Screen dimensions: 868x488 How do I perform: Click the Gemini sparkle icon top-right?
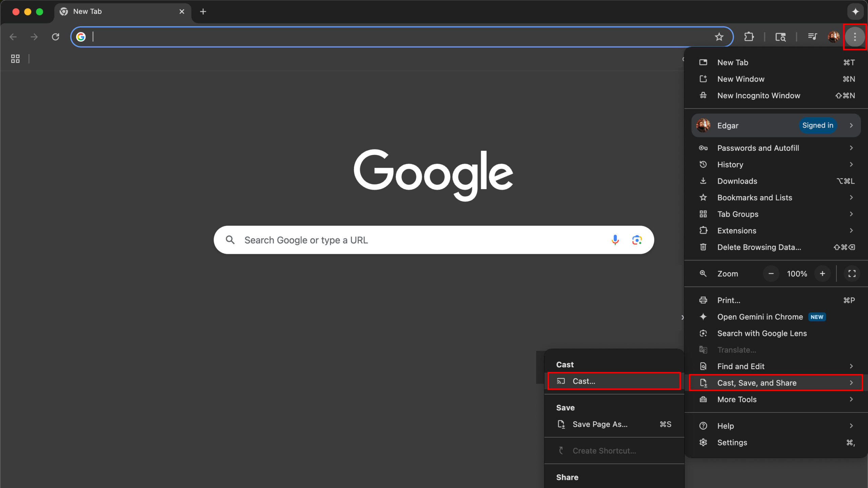point(855,12)
